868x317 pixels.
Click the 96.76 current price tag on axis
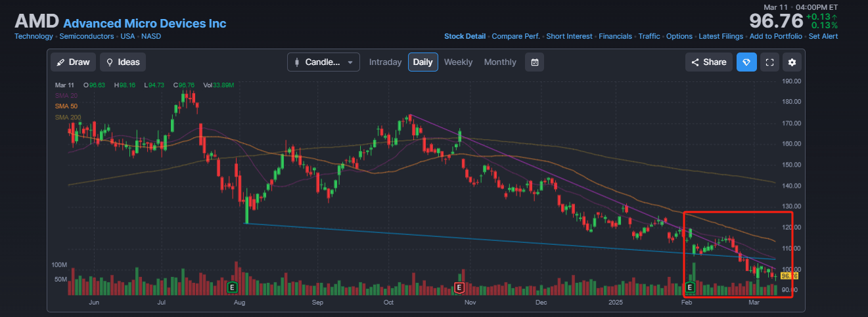(789, 276)
